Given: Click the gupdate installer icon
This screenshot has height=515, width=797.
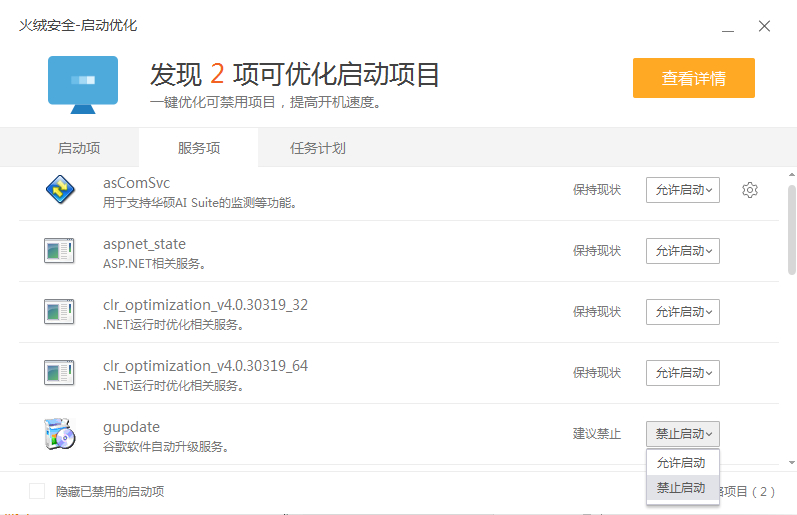Looking at the screenshot, I should [59, 434].
